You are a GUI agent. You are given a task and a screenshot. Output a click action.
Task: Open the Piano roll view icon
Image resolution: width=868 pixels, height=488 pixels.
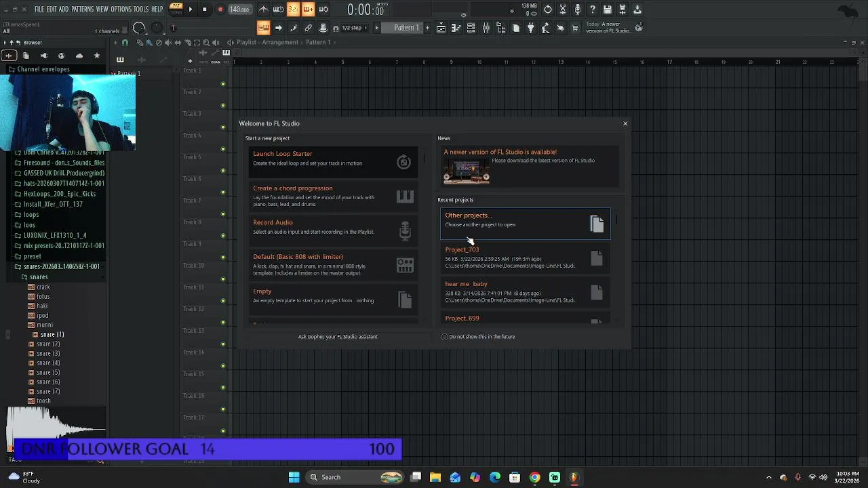pyautogui.click(x=456, y=28)
